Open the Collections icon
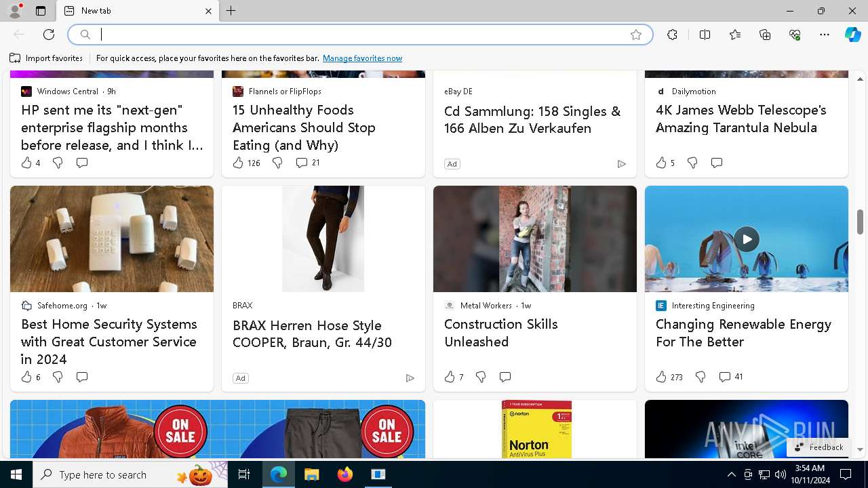This screenshot has height=488, width=868. (765, 35)
